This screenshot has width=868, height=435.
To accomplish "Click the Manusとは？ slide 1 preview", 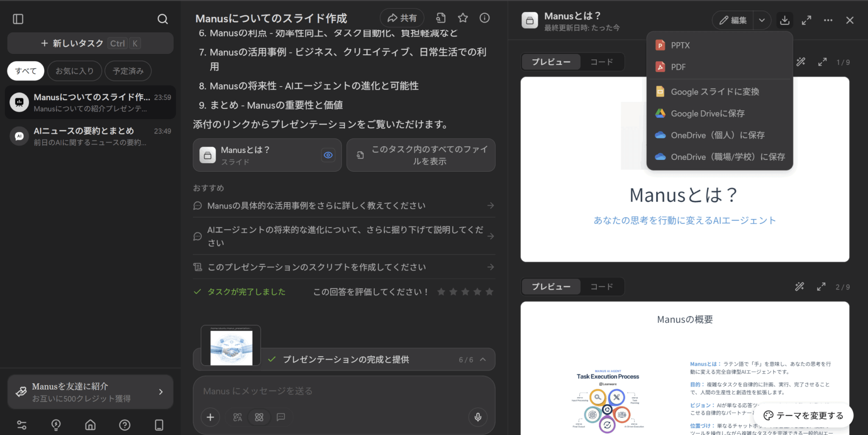I will pyautogui.click(x=685, y=169).
